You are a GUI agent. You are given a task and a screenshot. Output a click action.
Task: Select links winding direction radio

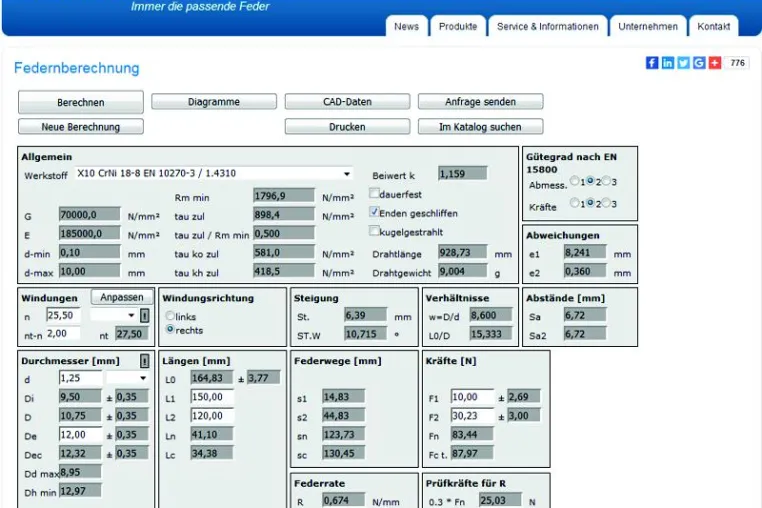170,315
